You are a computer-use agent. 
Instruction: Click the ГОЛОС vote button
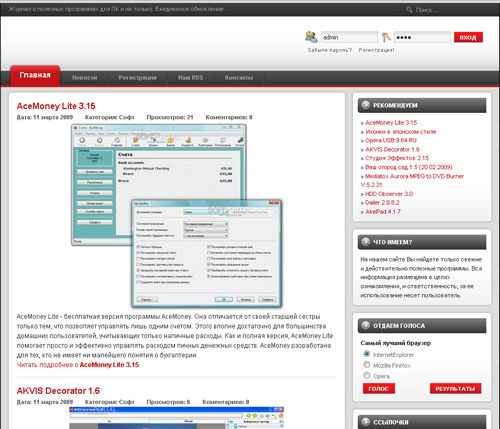[379, 388]
